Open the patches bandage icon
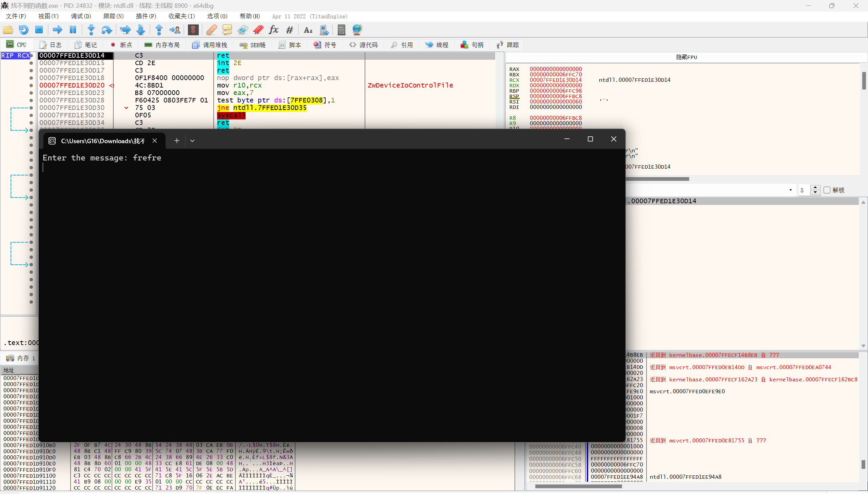 click(x=211, y=30)
